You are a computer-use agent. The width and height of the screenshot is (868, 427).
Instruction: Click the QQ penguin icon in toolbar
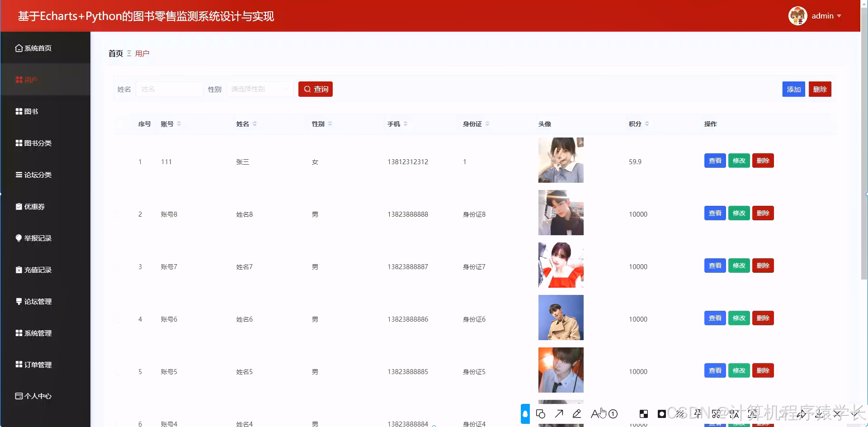525,414
